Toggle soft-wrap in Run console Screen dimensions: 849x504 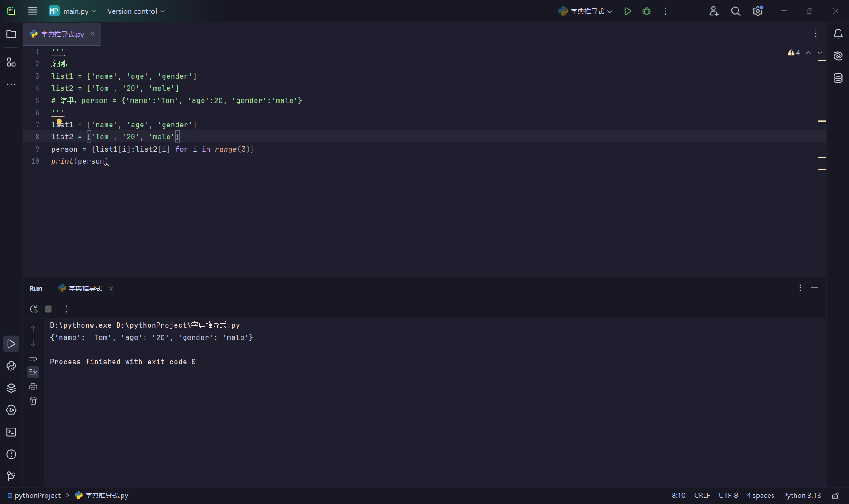33,358
